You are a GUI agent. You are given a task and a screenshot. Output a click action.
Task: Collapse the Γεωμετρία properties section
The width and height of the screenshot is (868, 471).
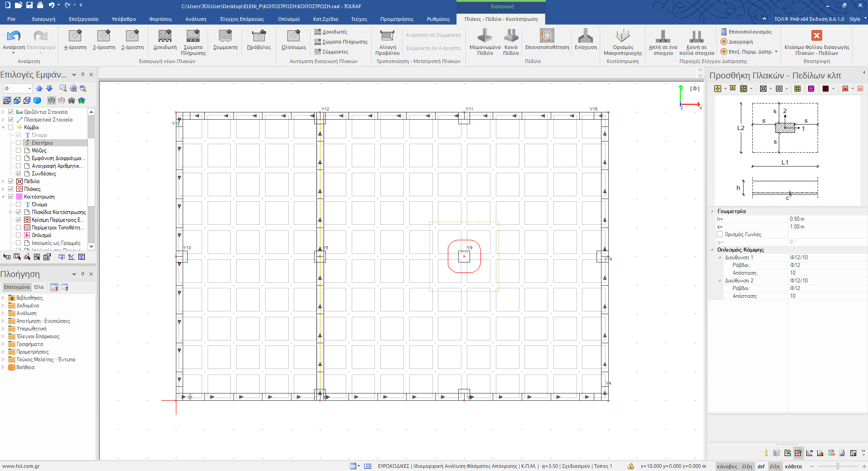712,211
